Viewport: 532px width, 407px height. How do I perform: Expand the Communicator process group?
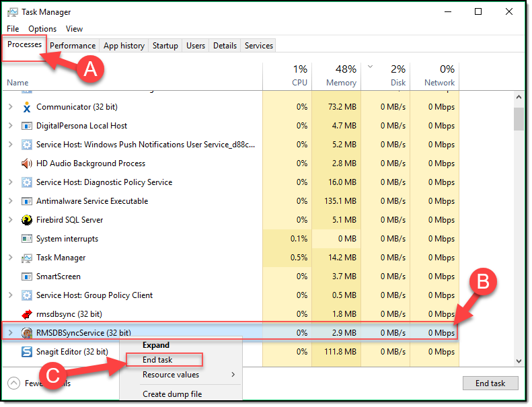click(10, 107)
